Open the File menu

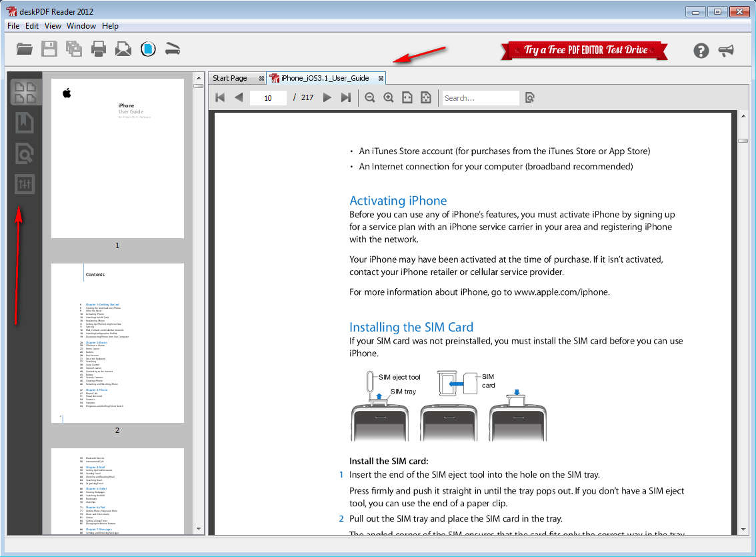pos(13,26)
